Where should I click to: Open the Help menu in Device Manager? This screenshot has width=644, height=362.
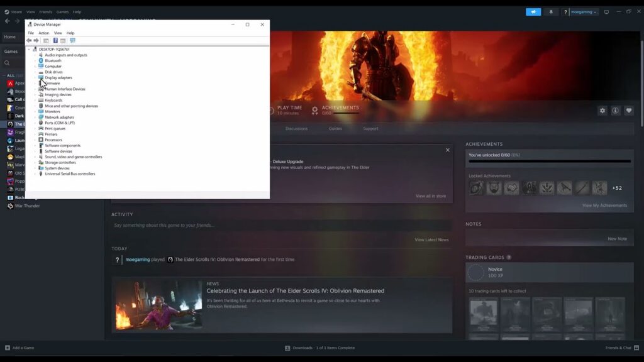[x=70, y=33]
